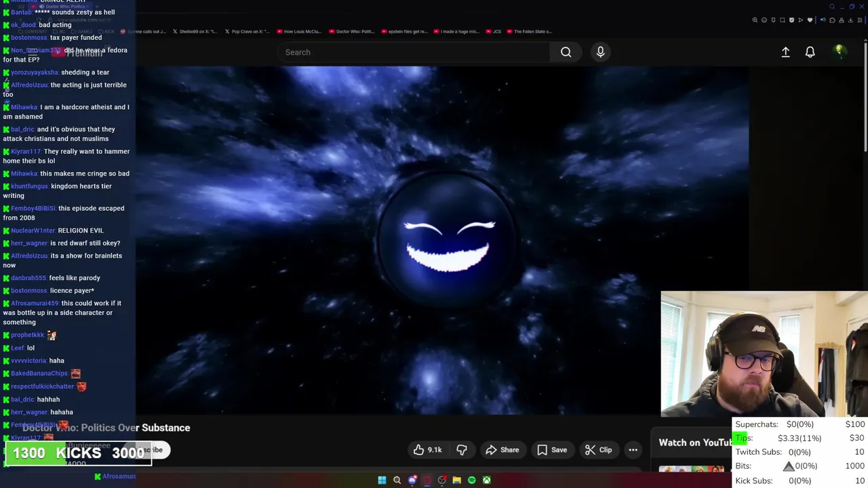Click chat user 'NuclearW1nter'
The width and height of the screenshot is (868, 488).
[33, 230]
